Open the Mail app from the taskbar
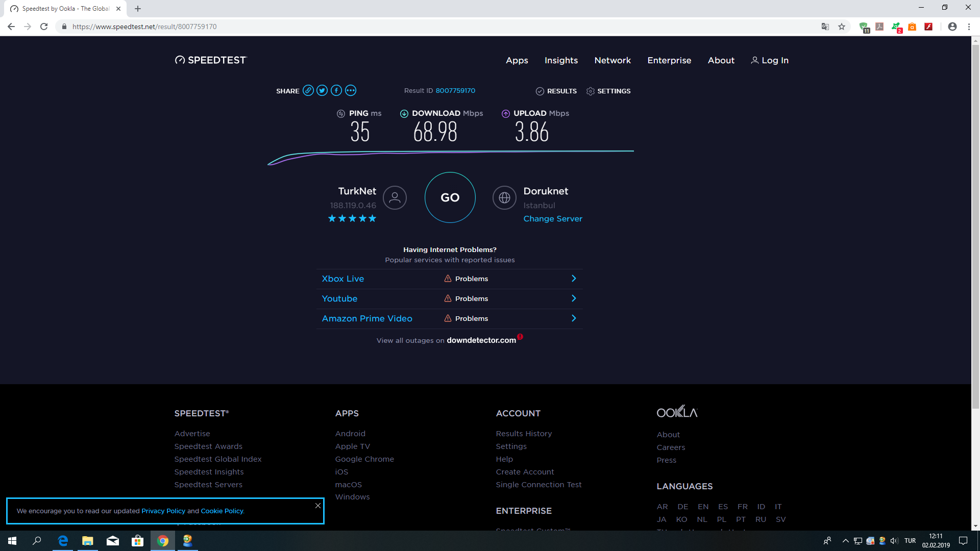Viewport: 980px width, 551px height. pyautogui.click(x=113, y=541)
